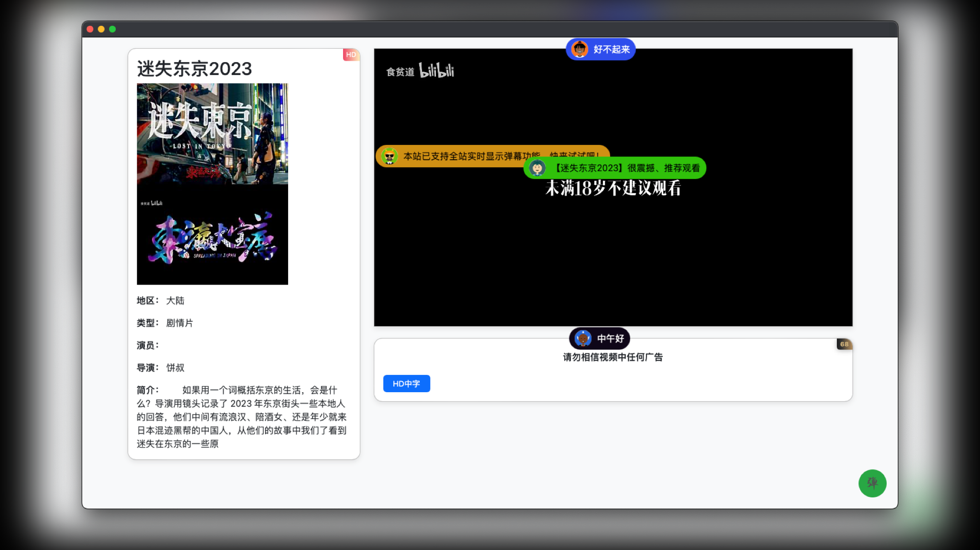Click the green 很震撼、推荐观看 comment text
Screen dimensions: 980x550
pyautogui.click(x=627, y=168)
